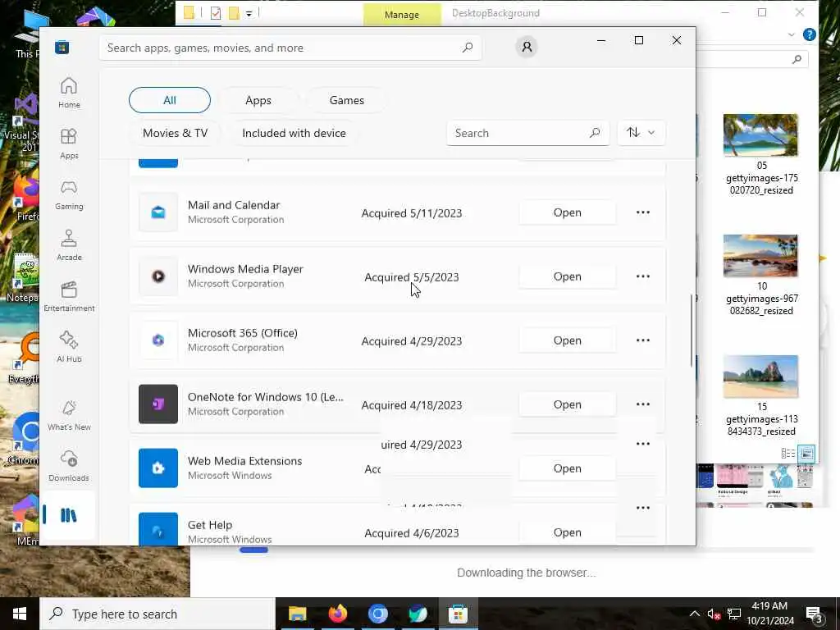This screenshot has height=630, width=840.
Task: Click File Explorer help icon
Action: tap(810, 34)
